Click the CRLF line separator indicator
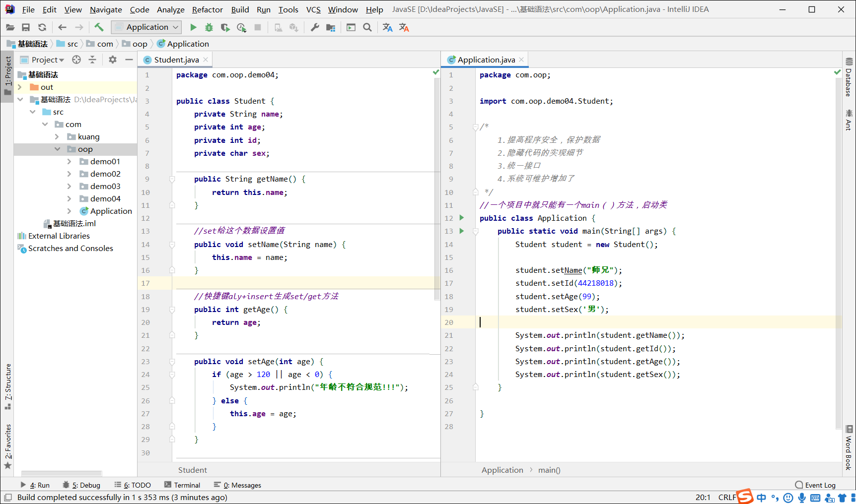This screenshot has height=504, width=856. coord(727,497)
